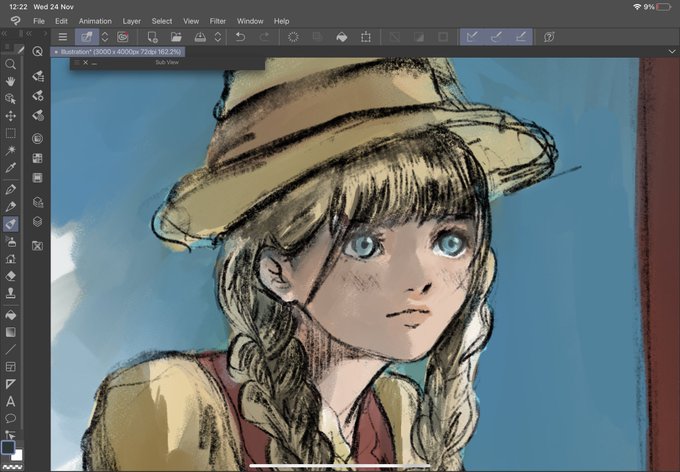
Task: Open the File menu
Action: (39, 21)
